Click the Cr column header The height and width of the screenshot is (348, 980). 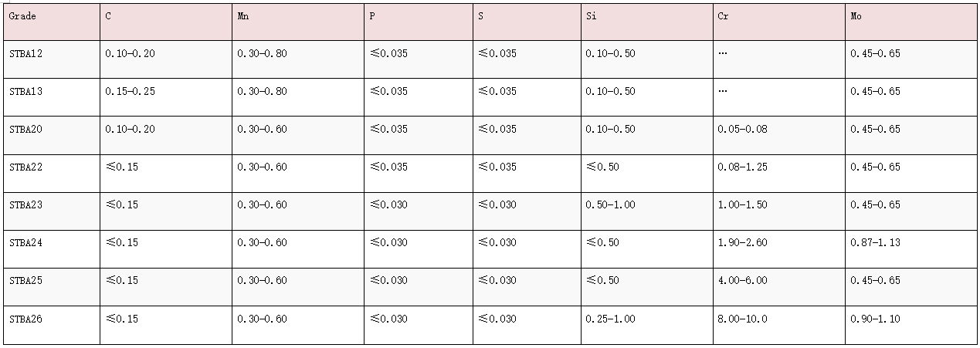pos(723,16)
